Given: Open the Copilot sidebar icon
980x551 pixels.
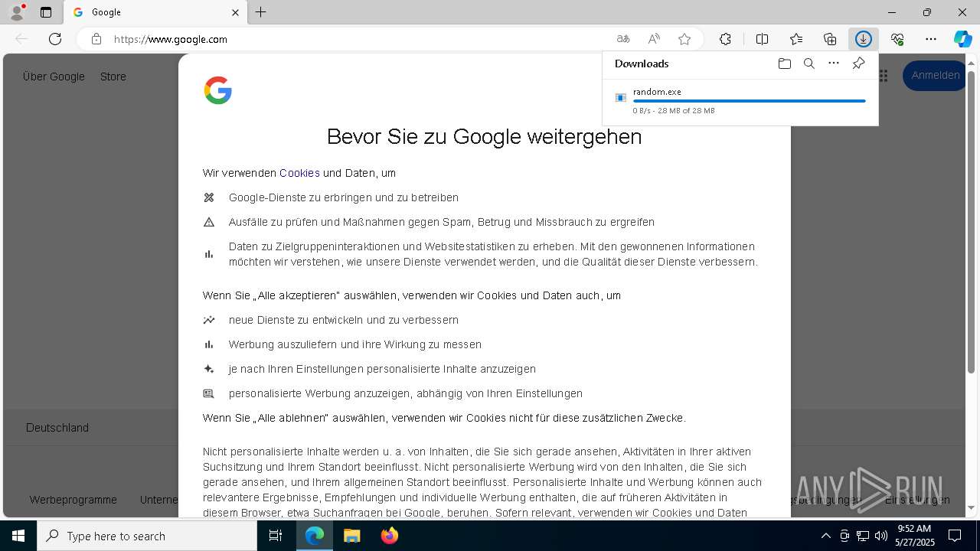Looking at the screenshot, I should coord(963,39).
